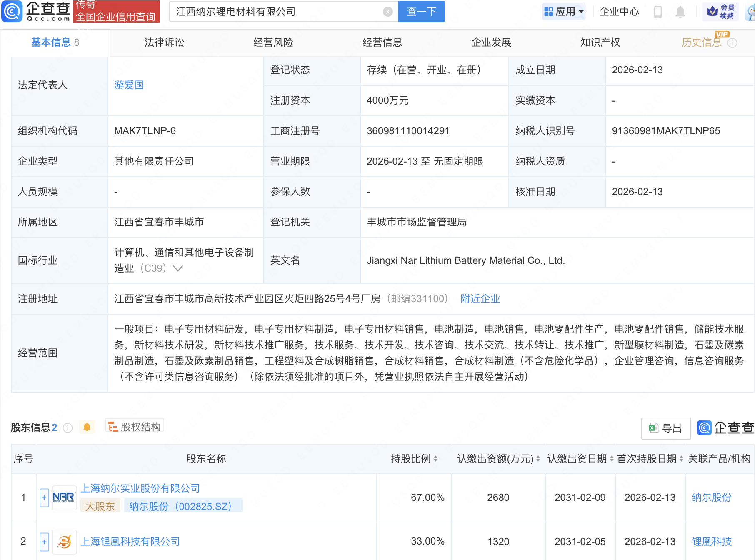Click the 查一下 search button
Image resolution: width=755 pixels, height=560 pixels.
point(421,12)
